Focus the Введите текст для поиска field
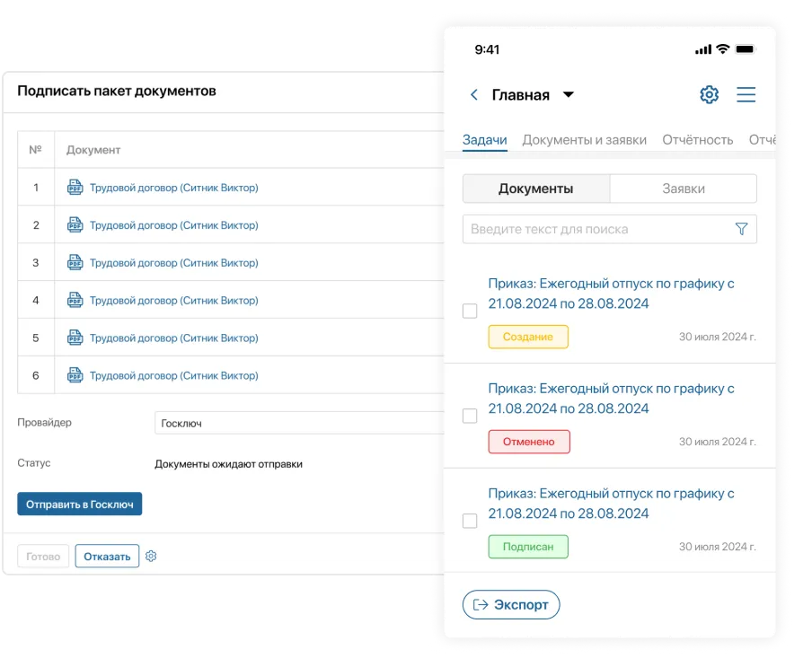This screenshot has height=667, width=812. point(597,229)
